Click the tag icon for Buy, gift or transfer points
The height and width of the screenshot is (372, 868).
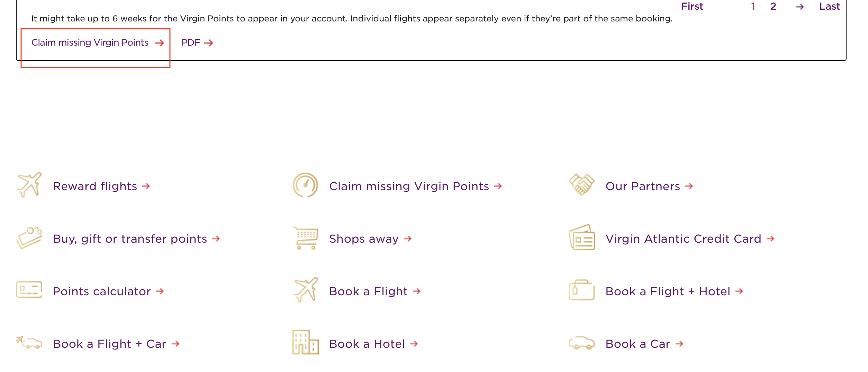[29, 238]
